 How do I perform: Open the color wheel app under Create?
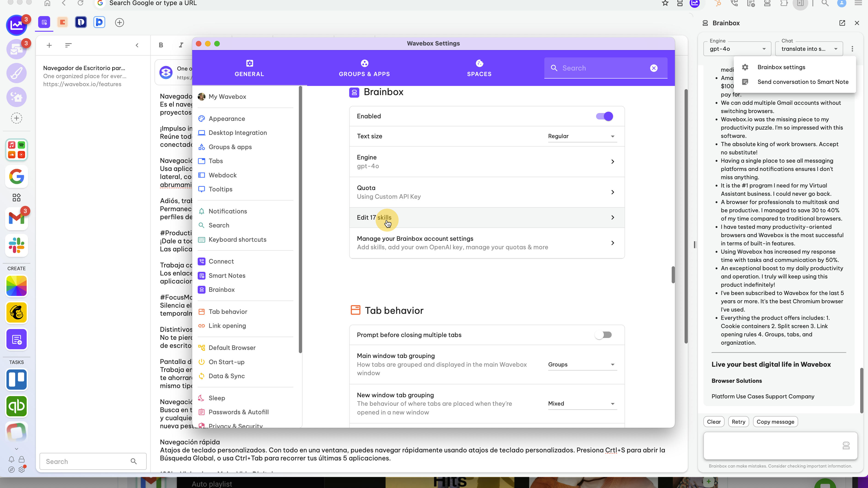pyautogui.click(x=17, y=286)
